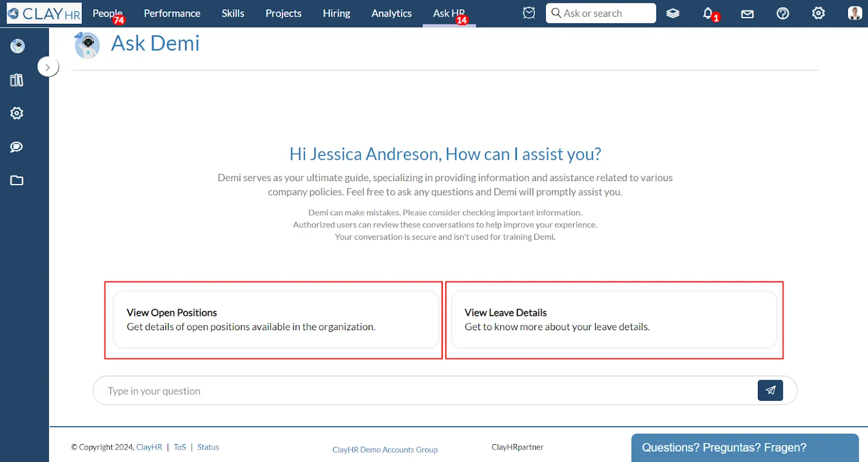Open the Questions? Preguntas? Fragen? chat widget

pos(745,448)
